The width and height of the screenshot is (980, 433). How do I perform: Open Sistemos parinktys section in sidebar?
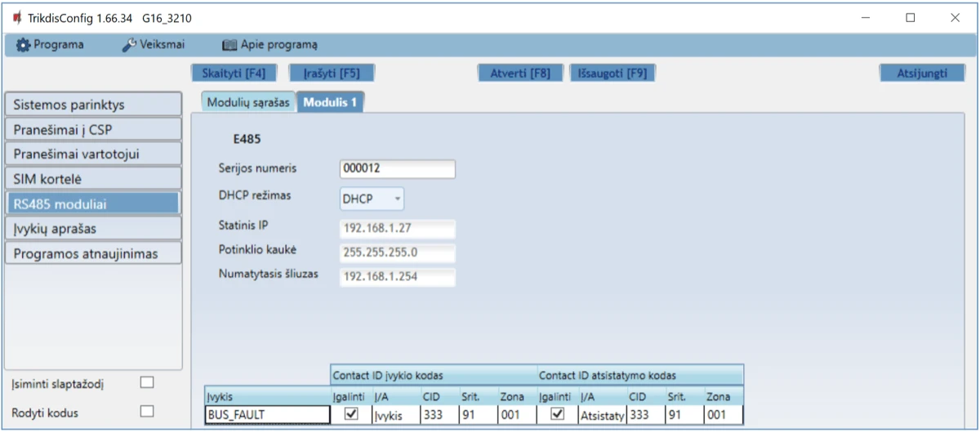92,105
